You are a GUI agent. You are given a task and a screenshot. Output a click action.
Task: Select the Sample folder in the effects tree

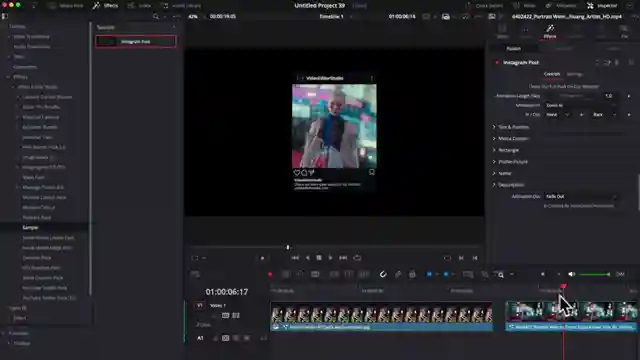[30, 227]
